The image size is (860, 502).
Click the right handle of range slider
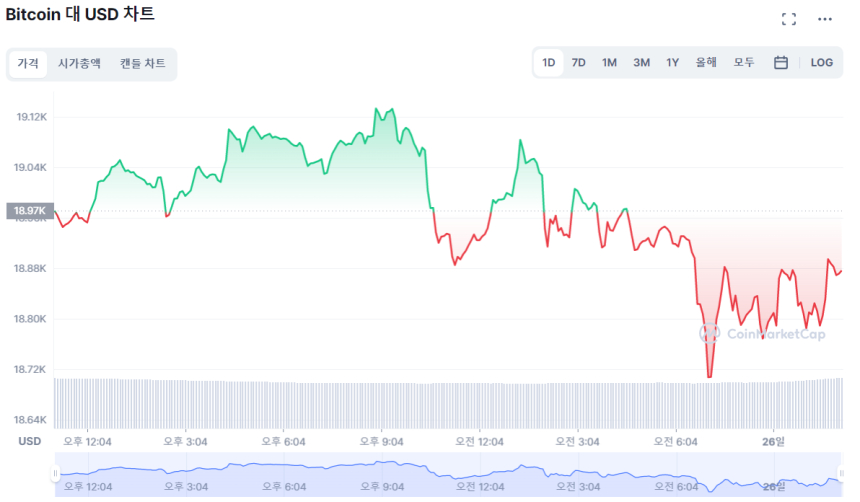tap(841, 473)
